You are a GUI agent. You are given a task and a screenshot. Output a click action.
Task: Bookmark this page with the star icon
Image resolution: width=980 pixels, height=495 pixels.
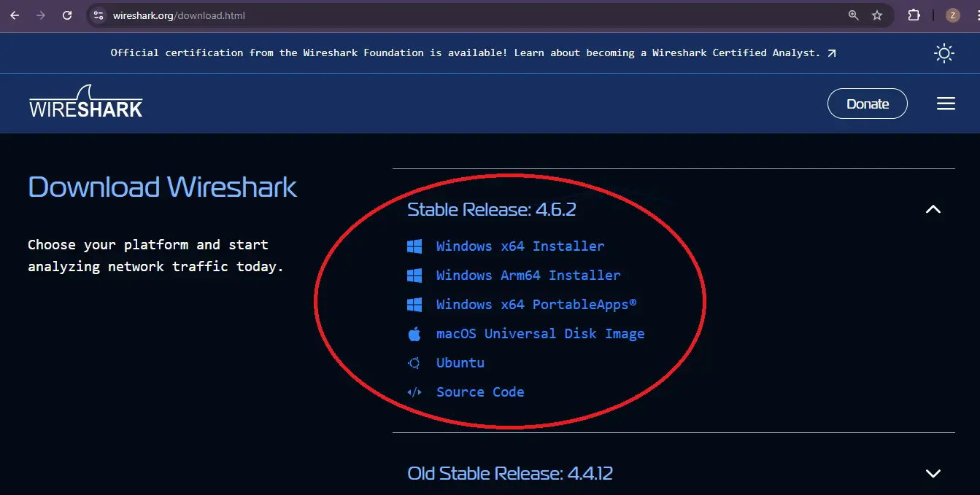(x=877, y=15)
